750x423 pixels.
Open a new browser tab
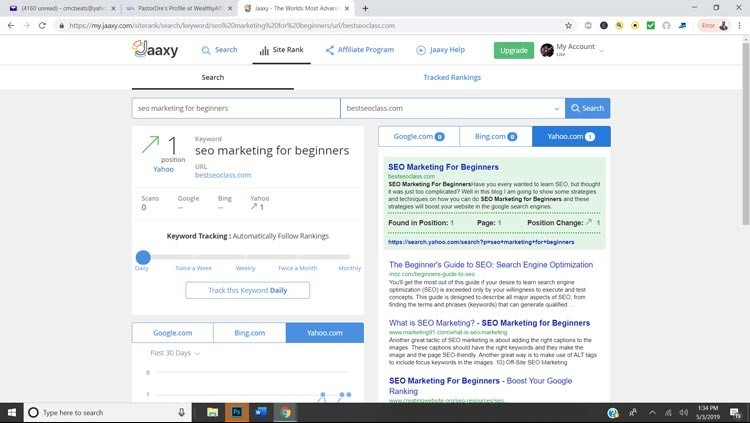[x=365, y=8]
